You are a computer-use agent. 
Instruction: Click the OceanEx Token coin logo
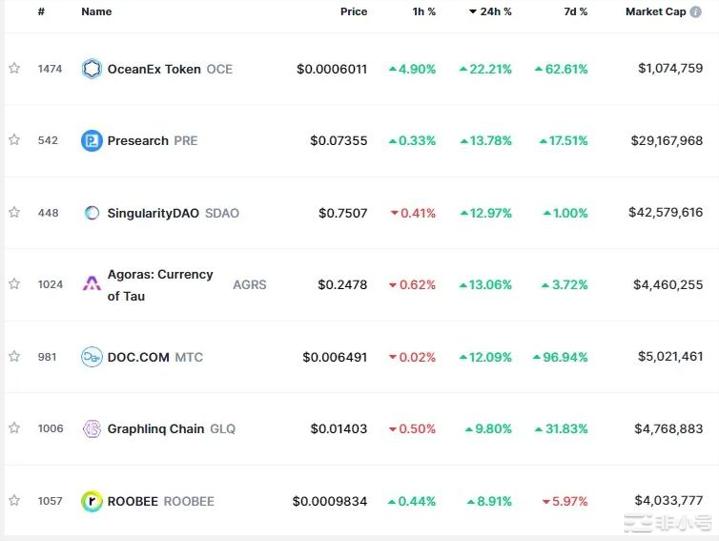[x=92, y=69]
